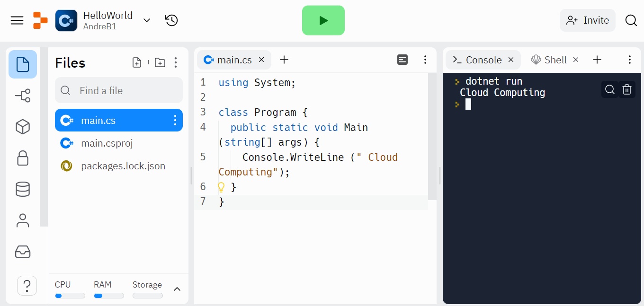
Task: Open the version history icon
Action: click(x=171, y=20)
